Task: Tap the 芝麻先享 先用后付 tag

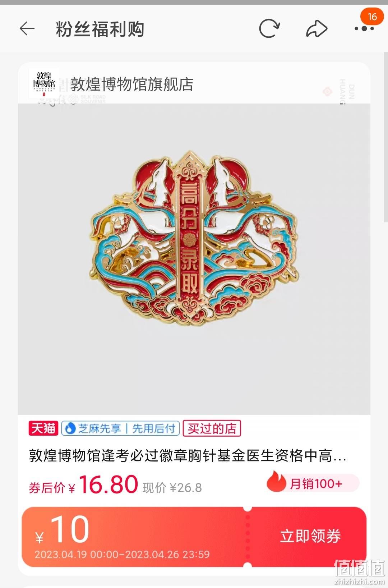Action: (120, 428)
